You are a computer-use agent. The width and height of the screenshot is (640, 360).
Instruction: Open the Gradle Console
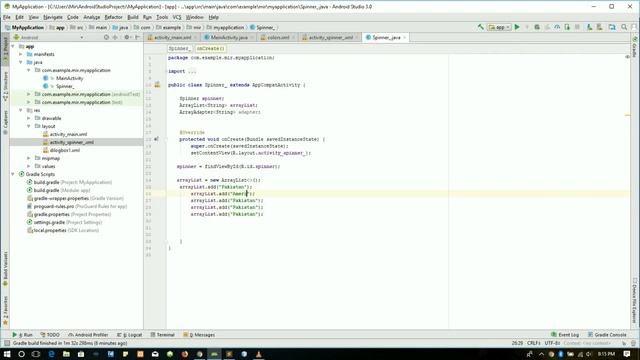click(607, 335)
